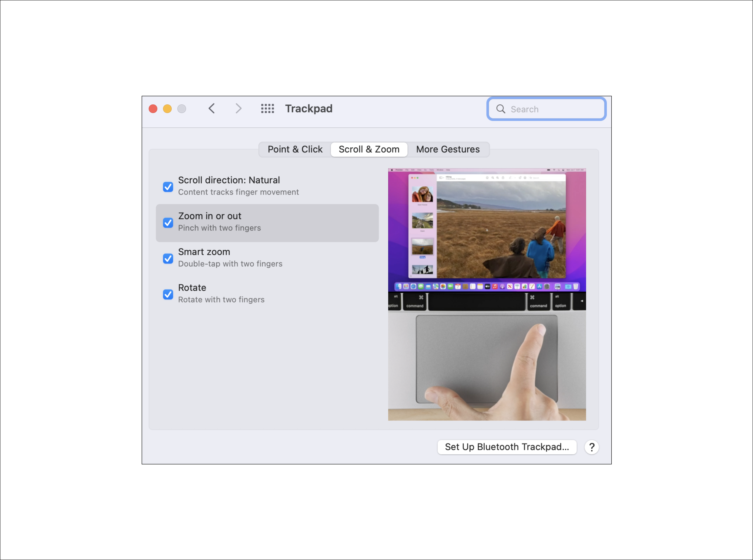Toggle the Smart zoom checkbox

(168, 259)
